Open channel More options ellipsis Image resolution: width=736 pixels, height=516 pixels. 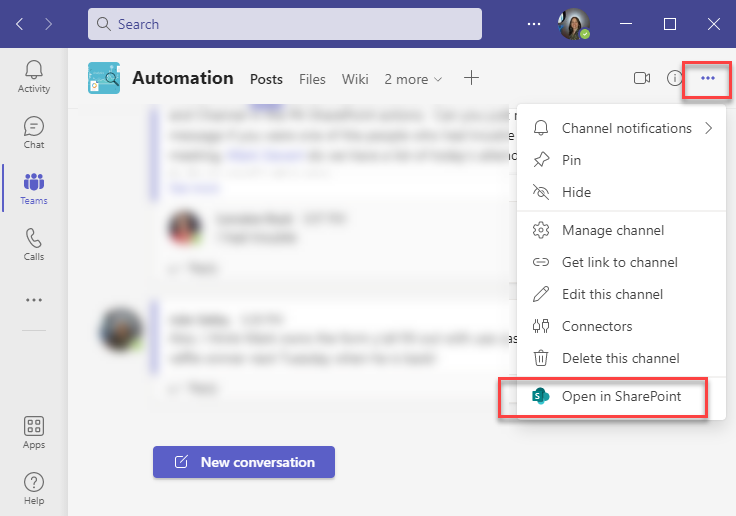coord(707,78)
